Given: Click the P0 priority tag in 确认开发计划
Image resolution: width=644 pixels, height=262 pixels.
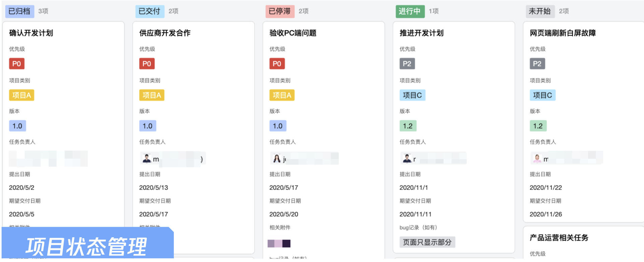Looking at the screenshot, I should (x=17, y=64).
